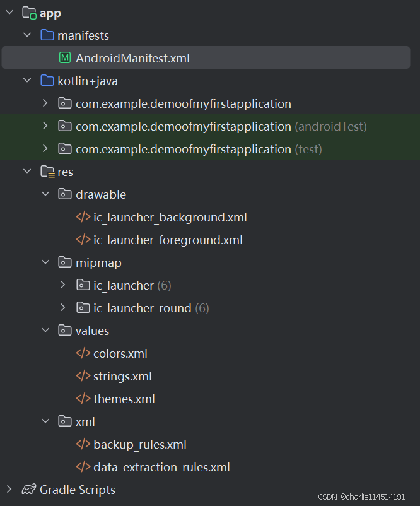Click the res resource folder icon
Viewport: 420px width, 506px height.
point(47,172)
